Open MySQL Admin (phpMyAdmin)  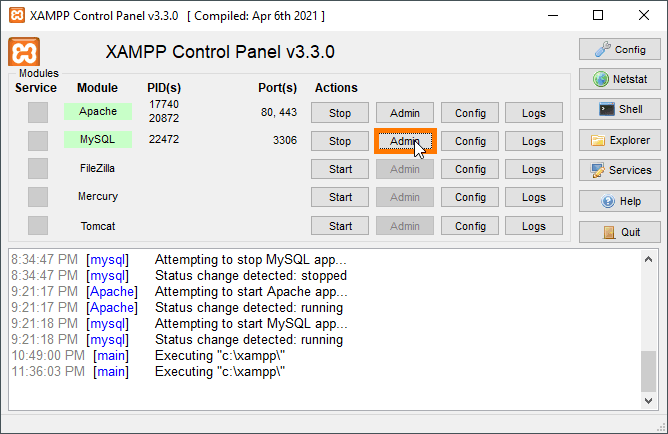click(405, 141)
